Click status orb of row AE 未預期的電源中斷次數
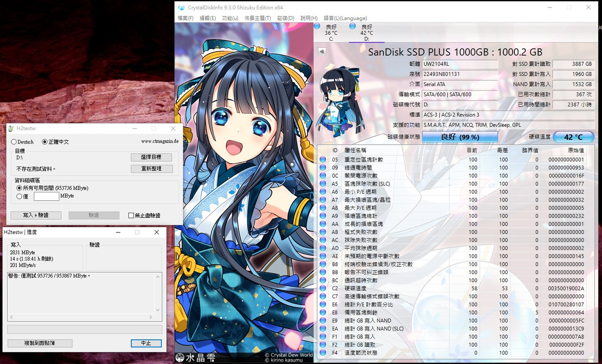This screenshot has width=602, height=364. [323, 256]
